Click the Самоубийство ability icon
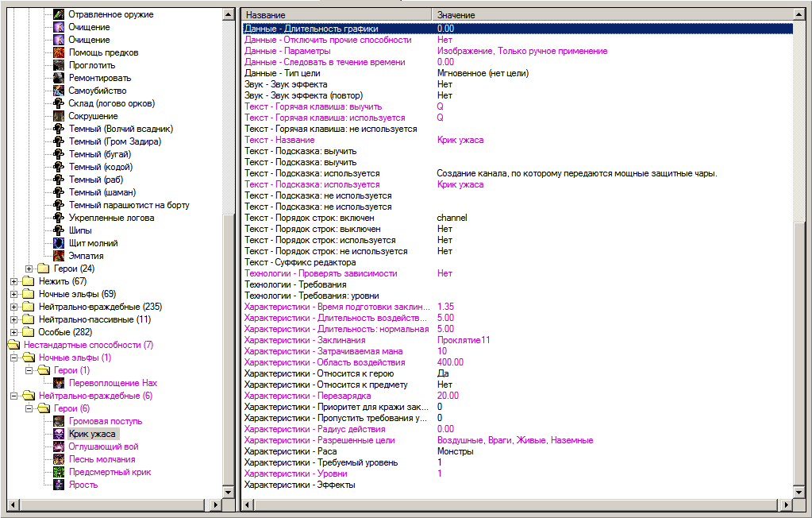The image size is (812, 518). pos(59,91)
